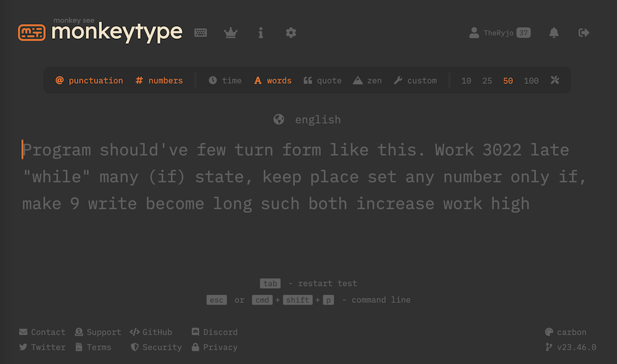Open custom word count tools icon
This screenshot has height=364, width=617.
[555, 80]
